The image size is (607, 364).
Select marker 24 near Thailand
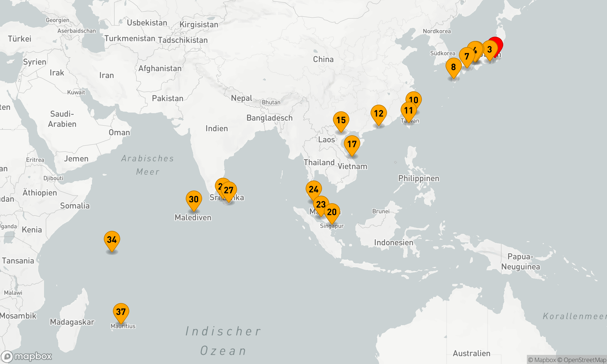[314, 189]
